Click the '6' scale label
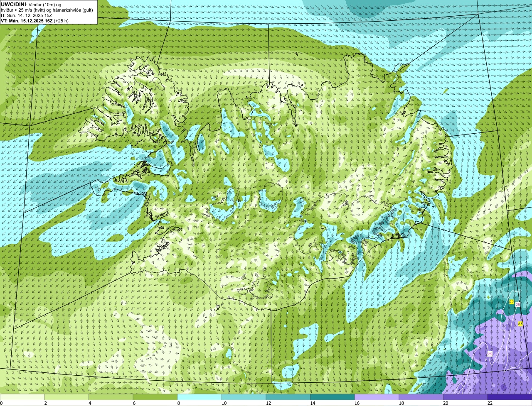This screenshot has height=406, width=532. 134,403
